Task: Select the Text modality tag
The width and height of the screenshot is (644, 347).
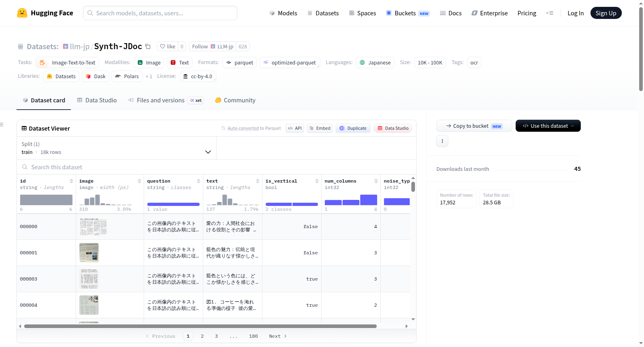Action: (x=180, y=62)
